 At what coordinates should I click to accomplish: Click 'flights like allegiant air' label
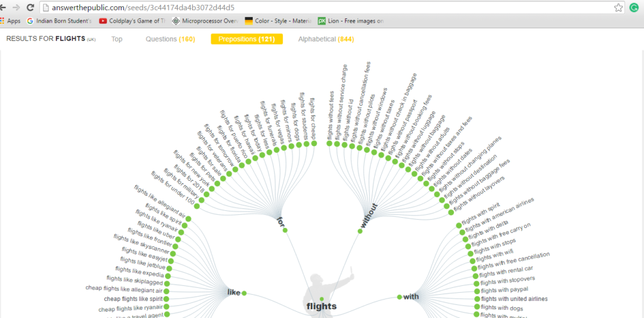160,200
